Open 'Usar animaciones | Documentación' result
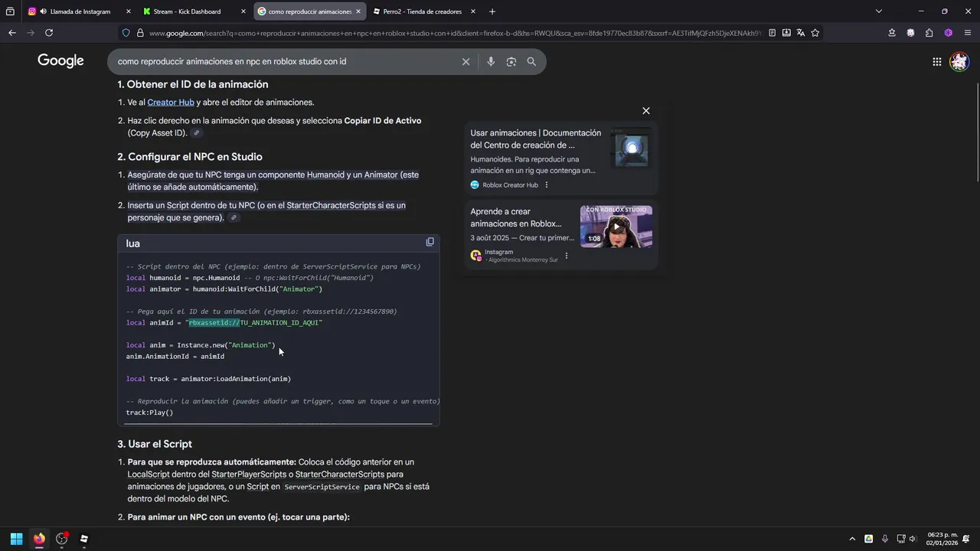Screen dimensions: 980x551 point(536,139)
